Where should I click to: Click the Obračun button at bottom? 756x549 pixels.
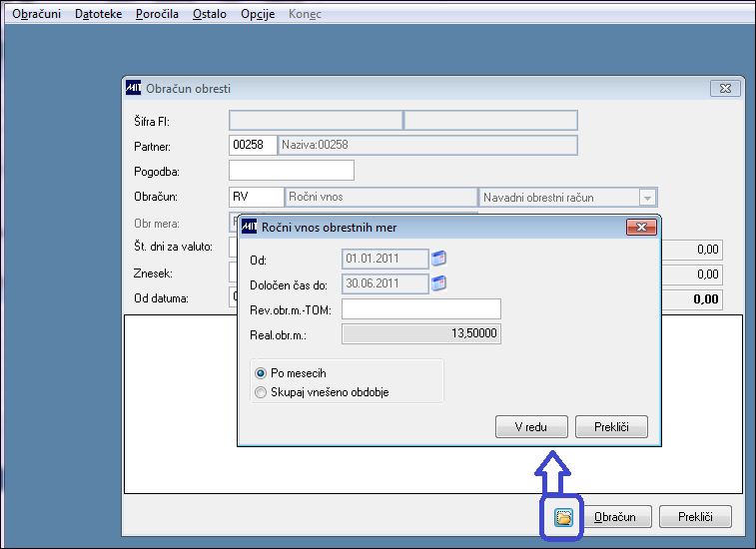click(615, 517)
